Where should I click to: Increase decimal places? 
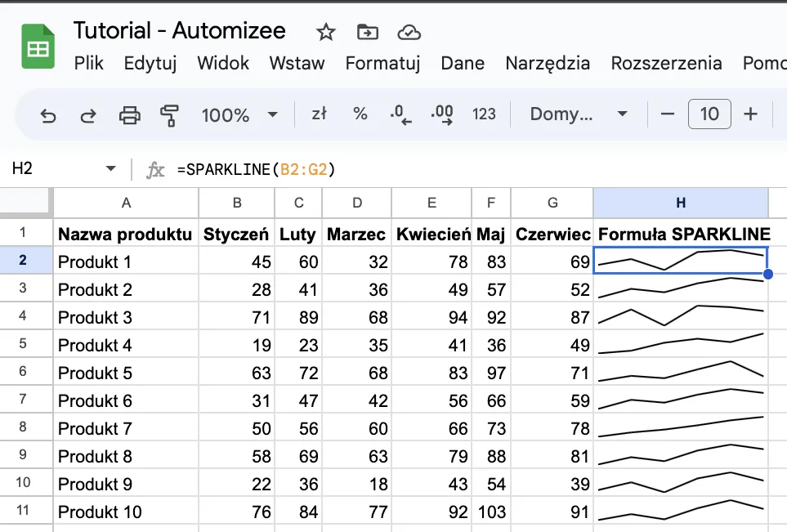click(441, 114)
